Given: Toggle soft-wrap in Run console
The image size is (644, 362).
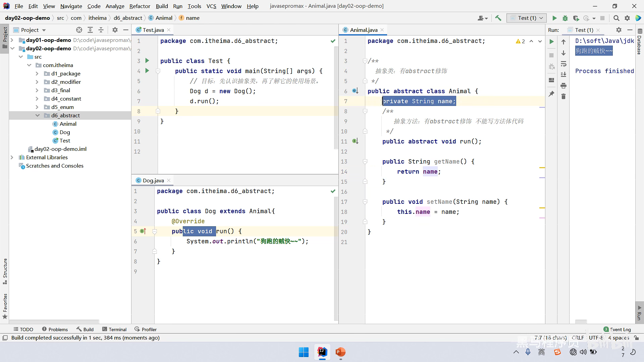Looking at the screenshot, I should tap(563, 64).
